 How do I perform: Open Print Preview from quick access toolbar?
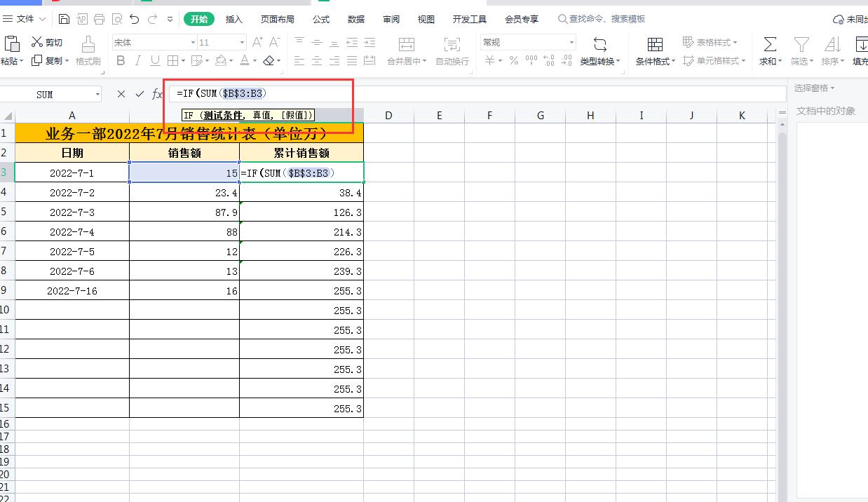coord(116,19)
